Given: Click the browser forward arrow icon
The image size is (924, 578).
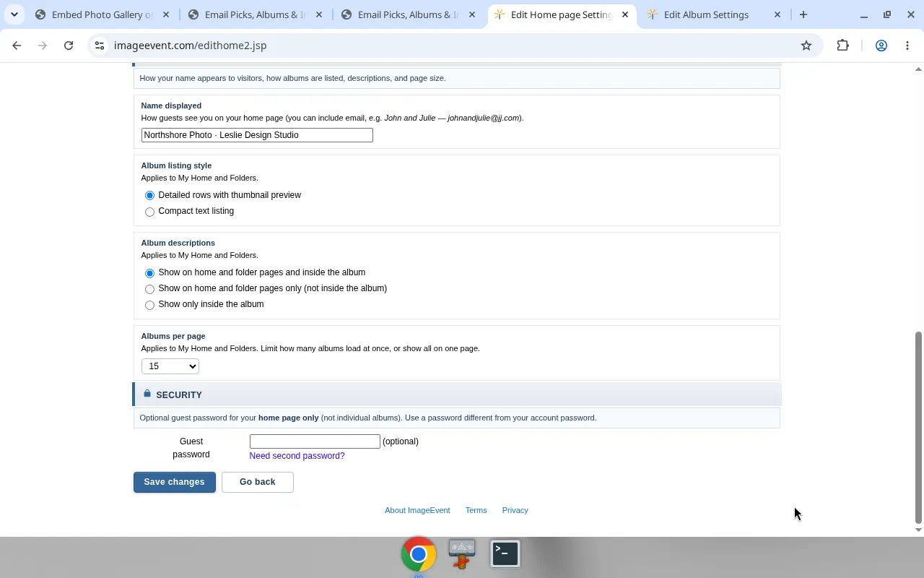Looking at the screenshot, I should click(x=43, y=46).
